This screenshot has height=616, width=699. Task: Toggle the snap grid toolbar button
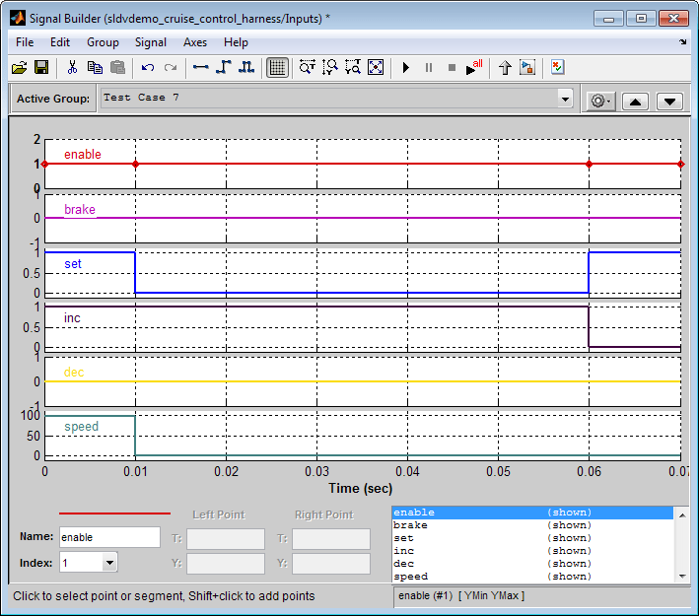pos(277,67)
